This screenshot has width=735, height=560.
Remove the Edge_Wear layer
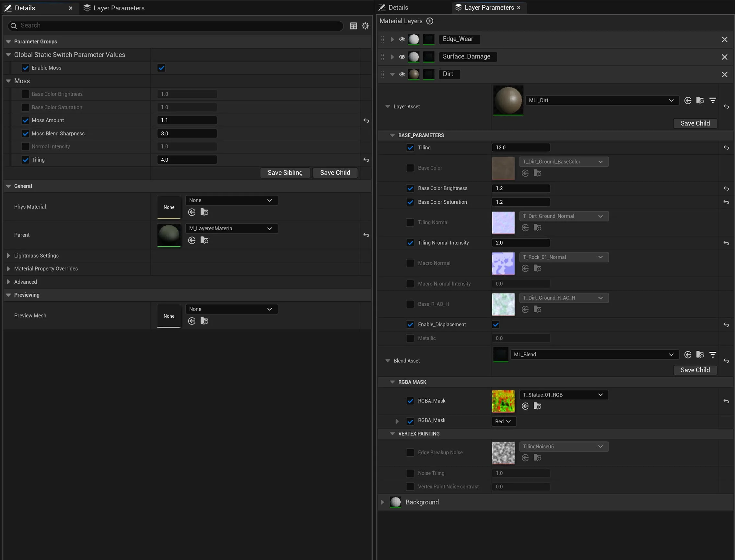point(724,39)
